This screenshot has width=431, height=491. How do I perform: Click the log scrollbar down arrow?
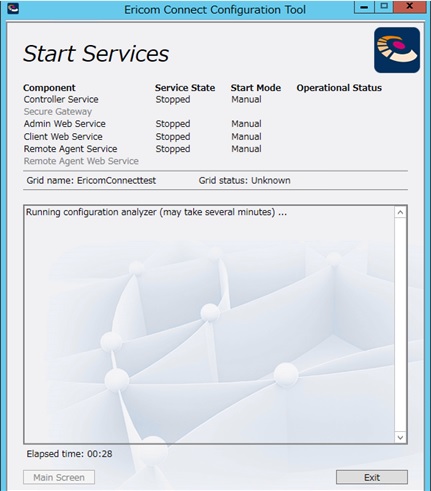[400, 437]
